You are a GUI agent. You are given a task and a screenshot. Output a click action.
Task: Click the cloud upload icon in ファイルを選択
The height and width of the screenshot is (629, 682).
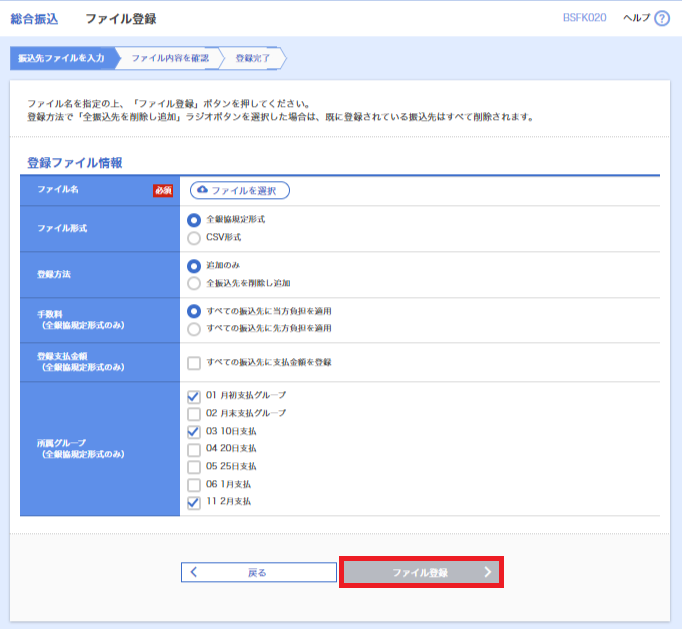point(202,190)
